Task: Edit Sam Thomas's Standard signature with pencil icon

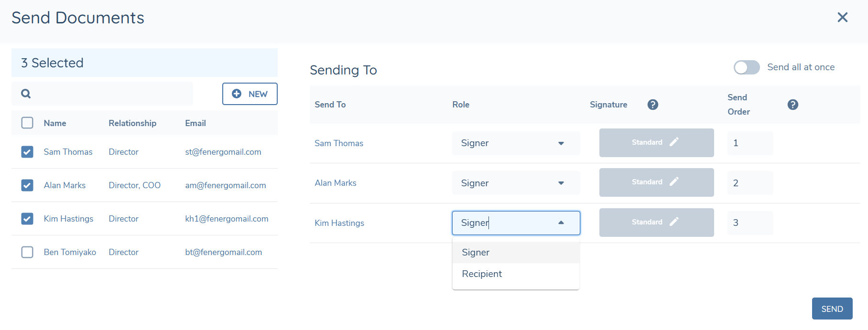Action: 674,141
